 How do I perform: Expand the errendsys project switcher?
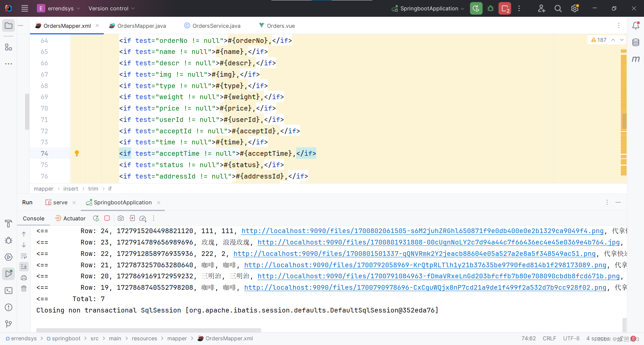tap(60, 8)
